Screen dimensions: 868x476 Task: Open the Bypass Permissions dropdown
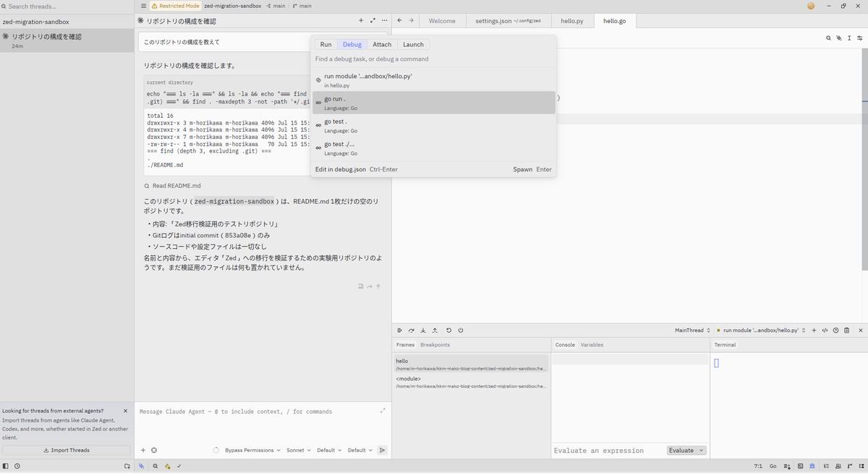tap(252, 450)
